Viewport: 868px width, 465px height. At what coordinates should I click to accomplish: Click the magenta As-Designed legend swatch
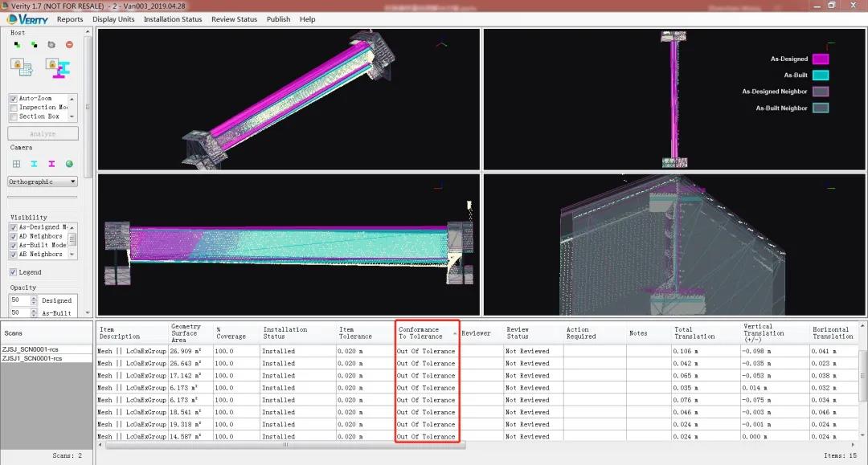[820, 59]
